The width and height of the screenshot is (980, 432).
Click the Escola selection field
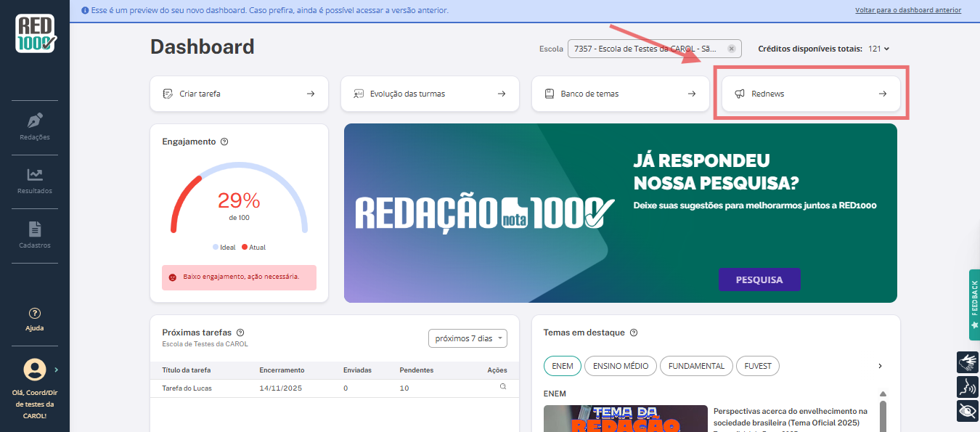(x=654, y=49)
